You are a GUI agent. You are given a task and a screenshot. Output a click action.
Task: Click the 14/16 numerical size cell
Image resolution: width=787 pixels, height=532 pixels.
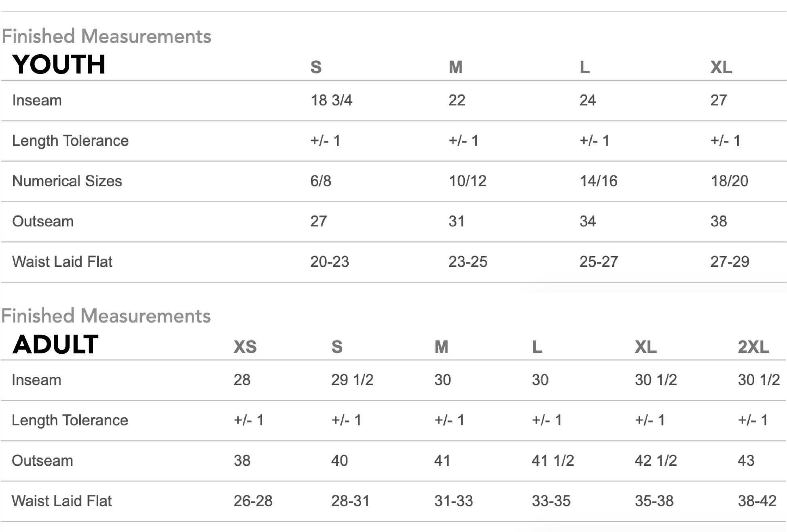tap(599, 181)
